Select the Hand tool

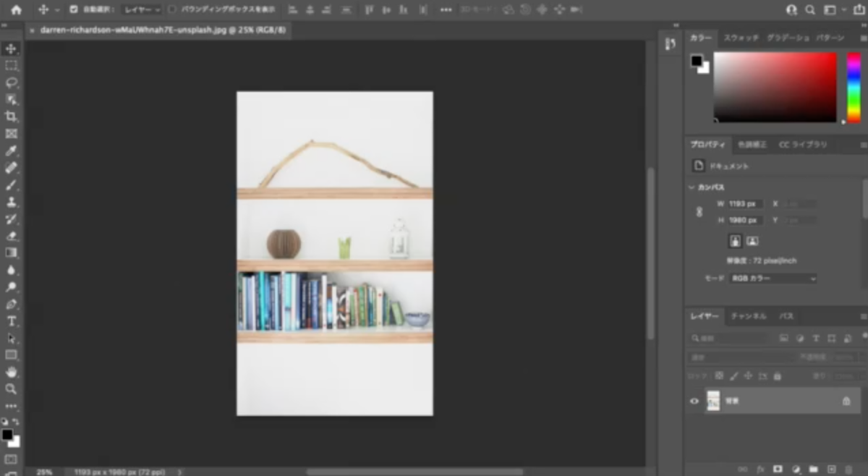tap(11, 372)
